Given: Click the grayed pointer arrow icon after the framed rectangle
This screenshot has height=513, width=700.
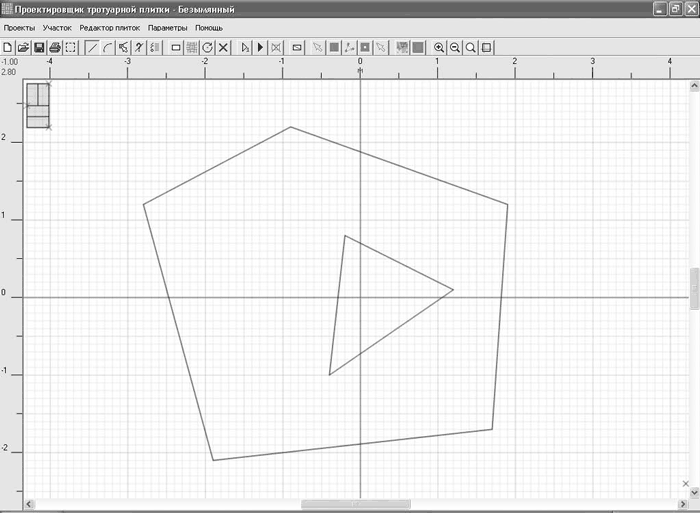Looking at the screenshot, I should [x=317, y=47].
